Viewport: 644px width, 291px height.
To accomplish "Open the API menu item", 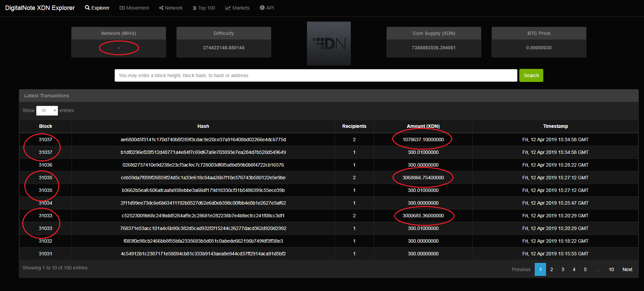I will click(x=267, y=8).
